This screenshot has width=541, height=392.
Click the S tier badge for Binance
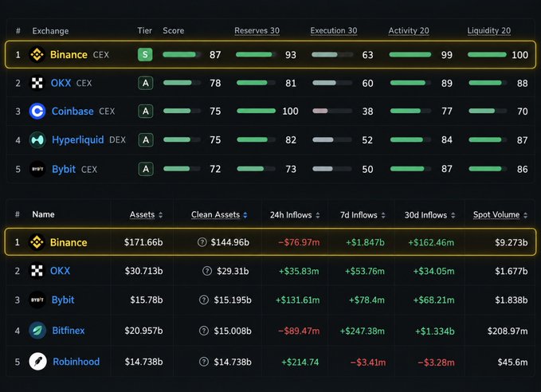pyautogui.click(x=145, y=54)
